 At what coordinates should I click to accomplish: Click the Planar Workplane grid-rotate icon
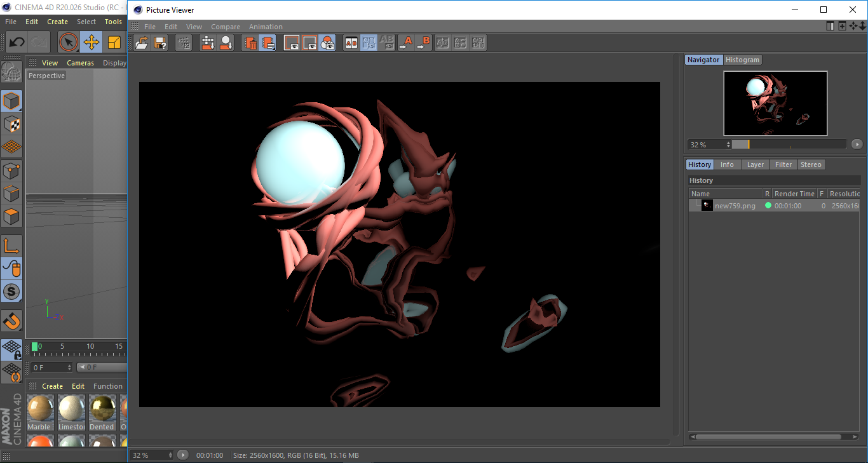coord(11,372)
